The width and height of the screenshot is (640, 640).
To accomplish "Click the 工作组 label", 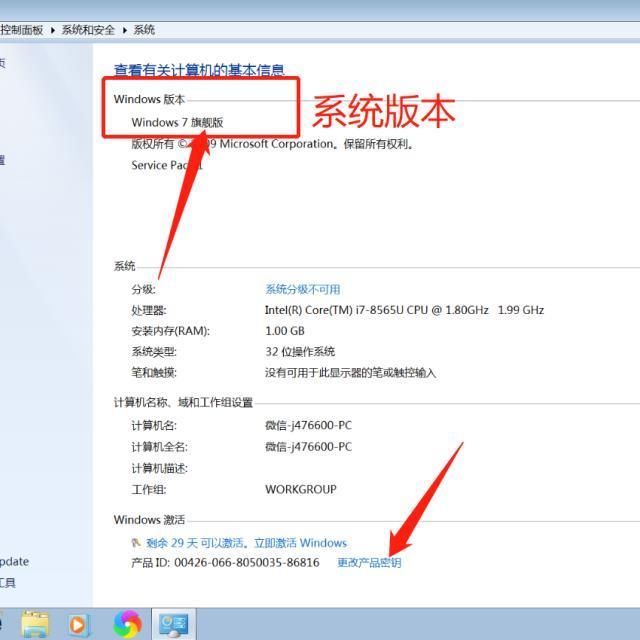I will [149, 489].
